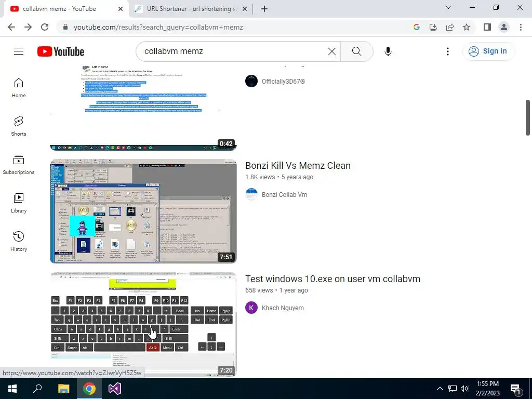The width and height of the screenshot is (532, 399).
Task: Open the Chrome profile avatar
Action: click(x=504, y=27)
